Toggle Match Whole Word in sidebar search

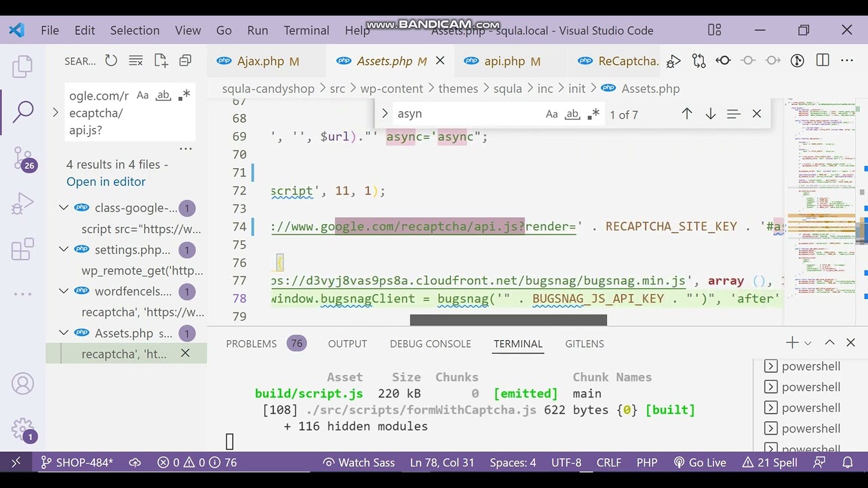[163, 96]
